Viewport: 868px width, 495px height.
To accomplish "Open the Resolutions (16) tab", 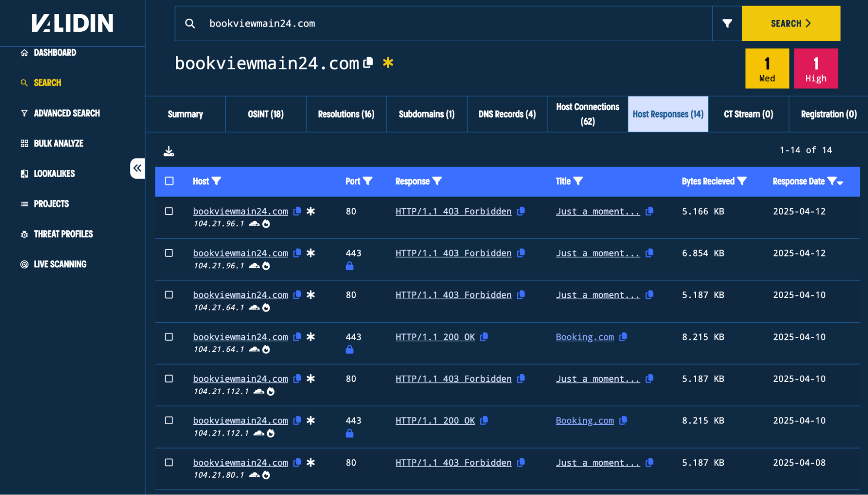I will 346,114.
